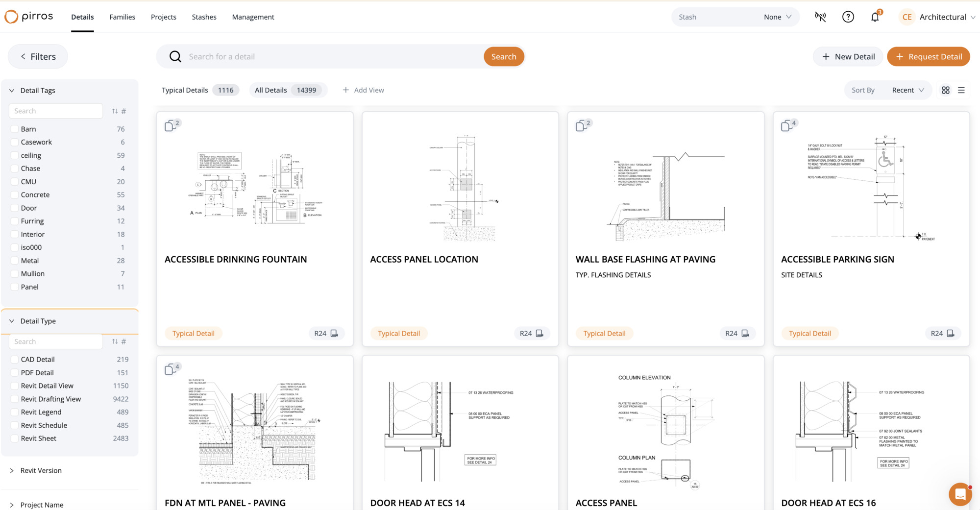Open the Projects tab
Image resolution: width=980 pixels, height=510 pixels.
click(163, 17)
